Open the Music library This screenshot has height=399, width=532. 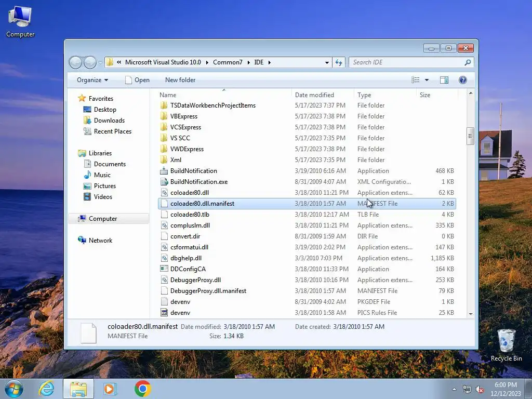(x=102, y=175)
